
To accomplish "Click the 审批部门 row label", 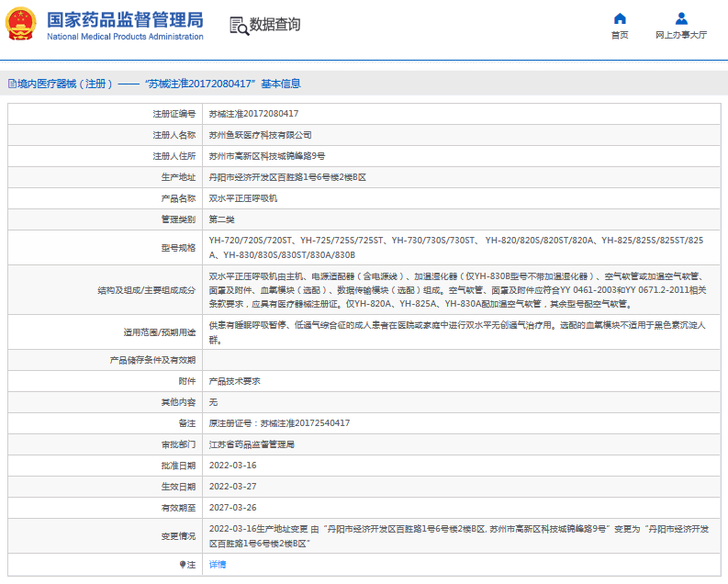I will point(178,444).
